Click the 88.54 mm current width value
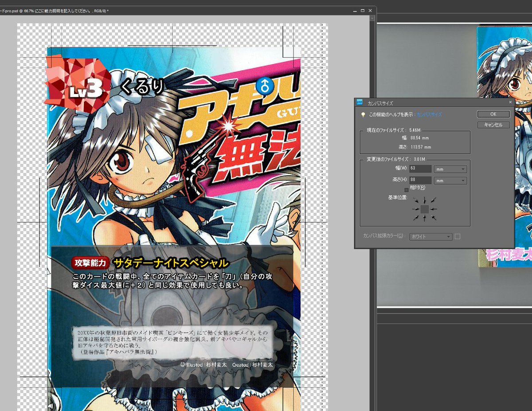Image resolution: width=532 pixels, height=411 pixels. tap(420, 139)
